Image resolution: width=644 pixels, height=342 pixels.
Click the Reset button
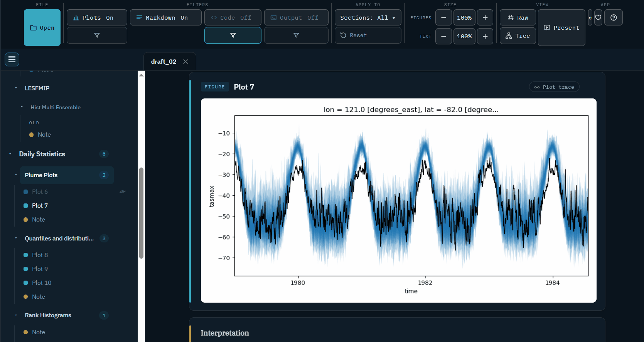tap(368, 36)
